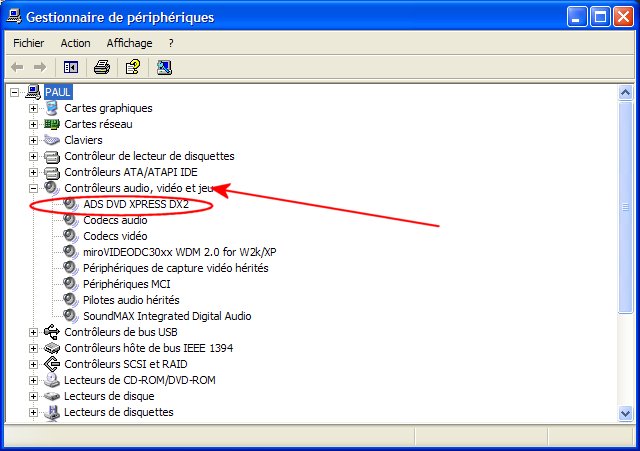Click the scan for hardware changes icon
Image resolution: width=640 pixels, height=451 pixels.
coord(164,67)
